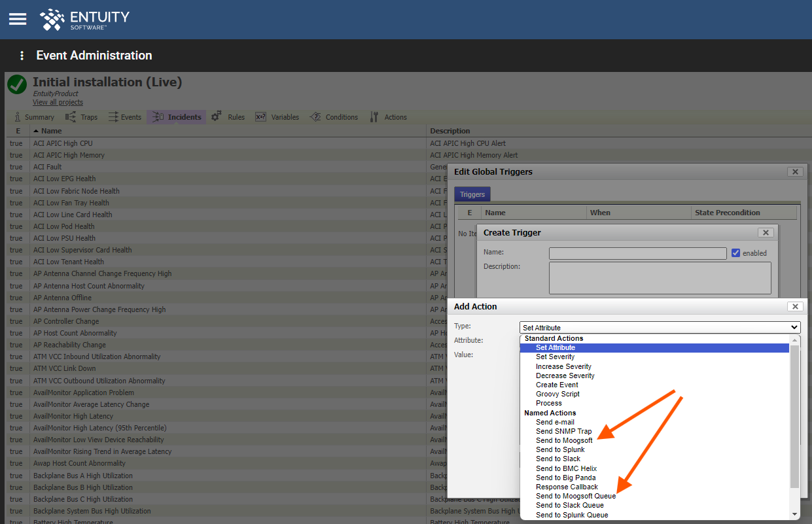Switch to the Actions tab label
Screen dimensions: 812x524
(395, 117)
